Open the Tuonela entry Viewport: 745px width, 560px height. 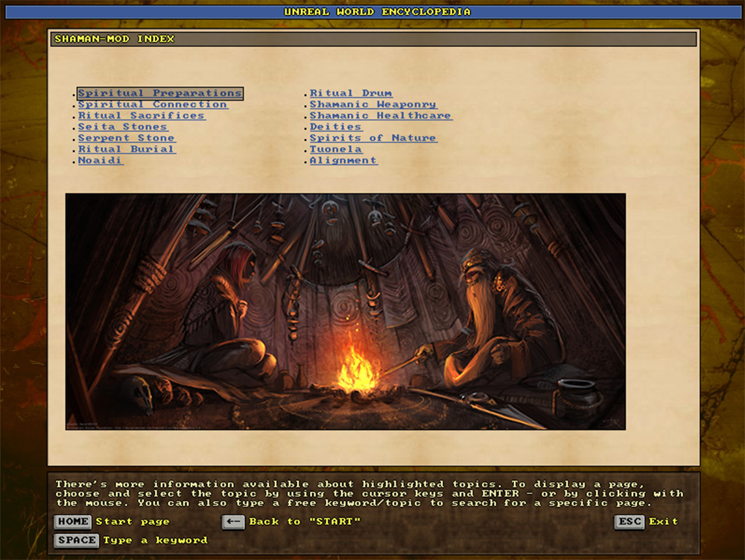click(336, 149)
